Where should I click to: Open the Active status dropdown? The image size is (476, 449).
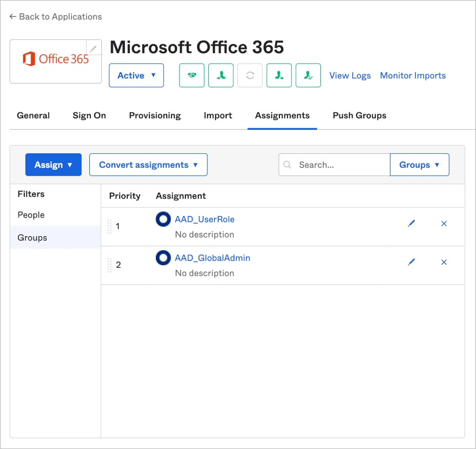(136, 75)
